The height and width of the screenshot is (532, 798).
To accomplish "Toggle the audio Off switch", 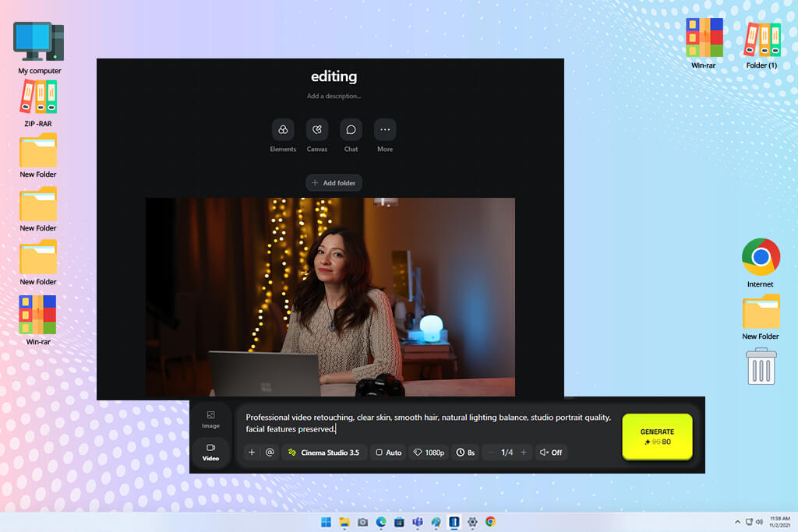I will point(551,452).
